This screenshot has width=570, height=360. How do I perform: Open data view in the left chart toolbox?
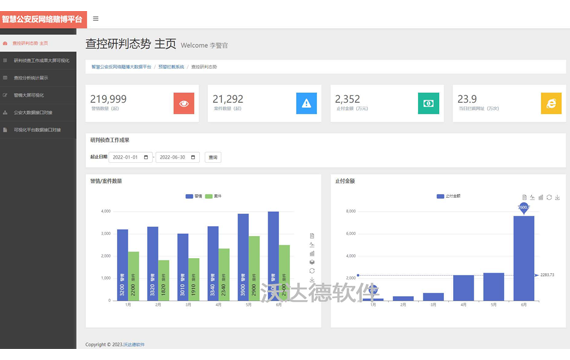tap(312, 236)
